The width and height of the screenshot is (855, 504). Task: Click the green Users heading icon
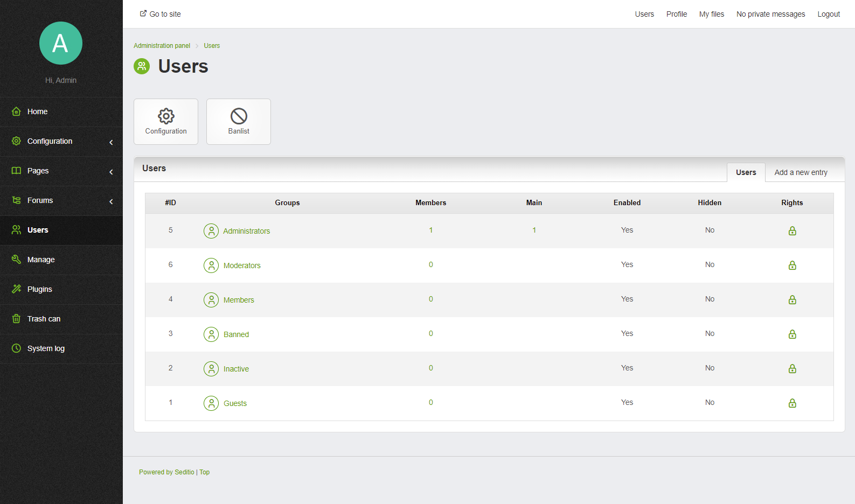coord(142,66)
